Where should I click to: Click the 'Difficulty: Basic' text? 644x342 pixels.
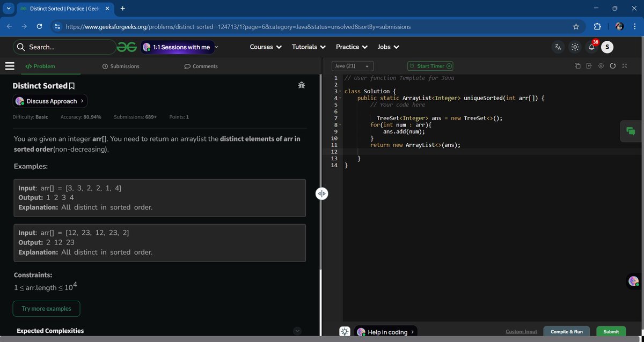(30, 117)
